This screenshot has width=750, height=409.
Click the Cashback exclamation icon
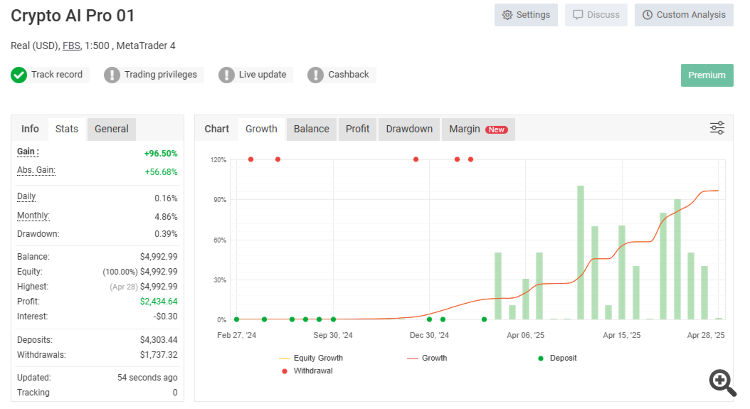pyautogui.click(x=315, y=75)
